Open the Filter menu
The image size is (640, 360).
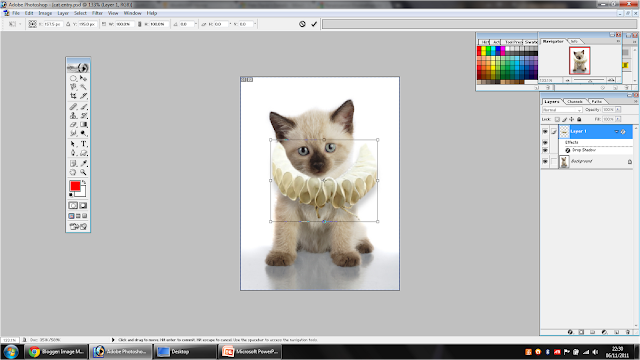[x=97, y=13]
